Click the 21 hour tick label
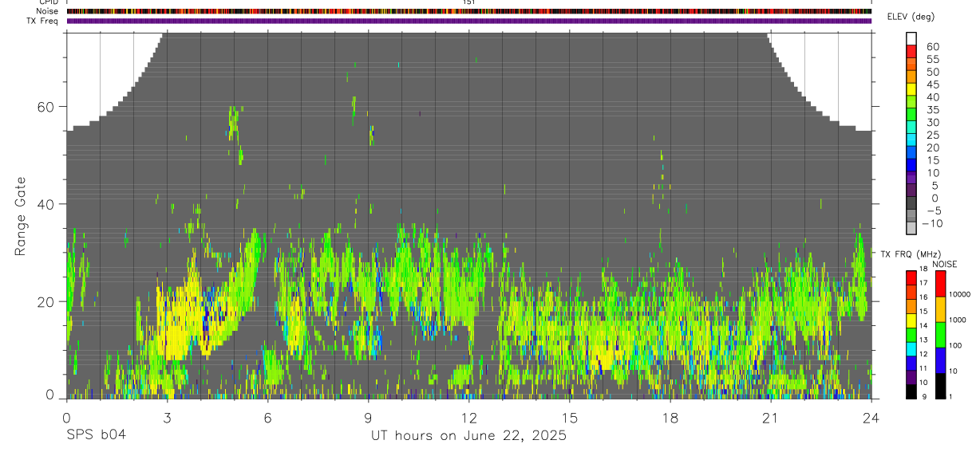Viewport: 980px width, 452px height. (770, 418)
